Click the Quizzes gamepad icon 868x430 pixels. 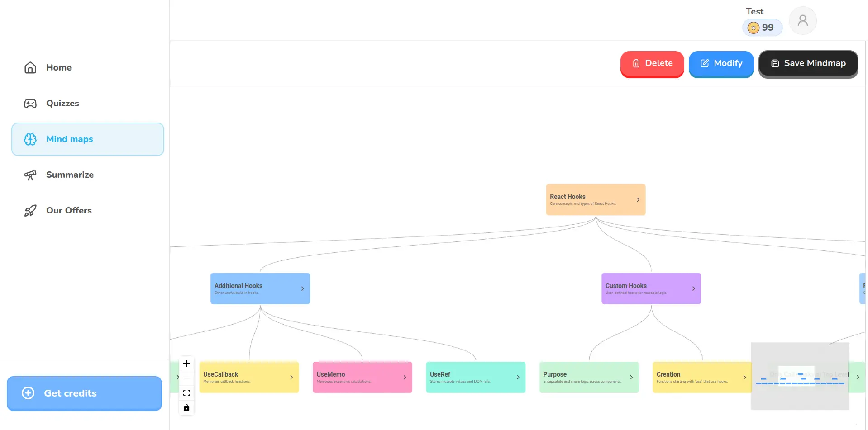click(30, 104)
